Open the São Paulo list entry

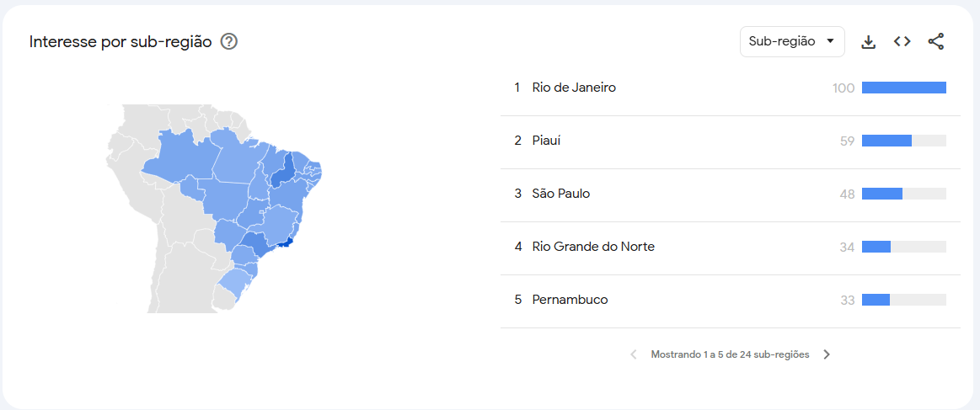pyautogui.click(x=560, y=194)
